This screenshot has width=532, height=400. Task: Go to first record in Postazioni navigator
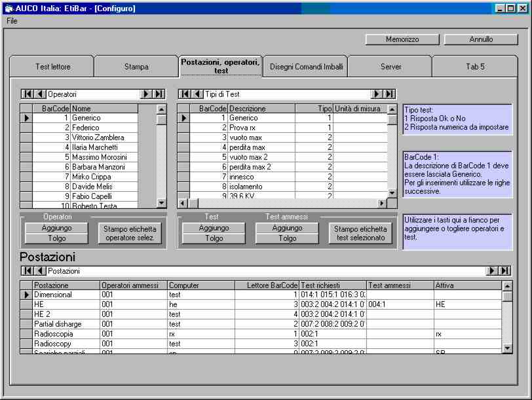[x=28, y=270]
